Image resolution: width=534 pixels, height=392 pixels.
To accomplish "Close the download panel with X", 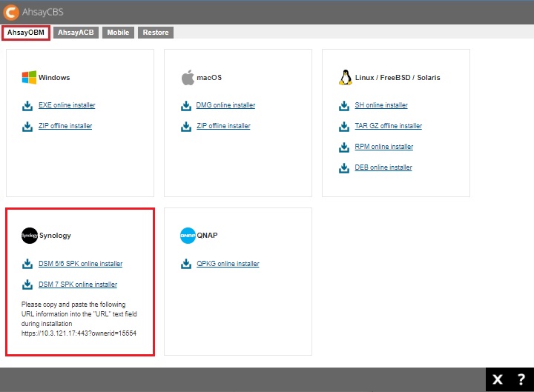I will coord(498,379).
